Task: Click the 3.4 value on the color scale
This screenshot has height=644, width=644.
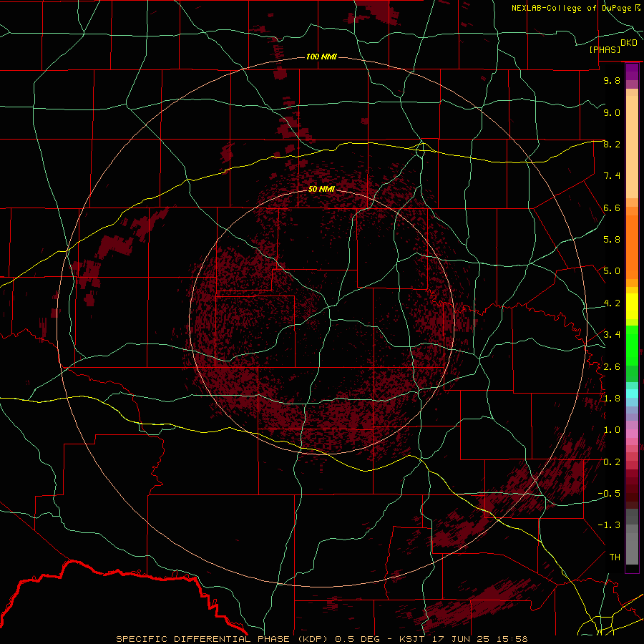Action: click(612, 335)
